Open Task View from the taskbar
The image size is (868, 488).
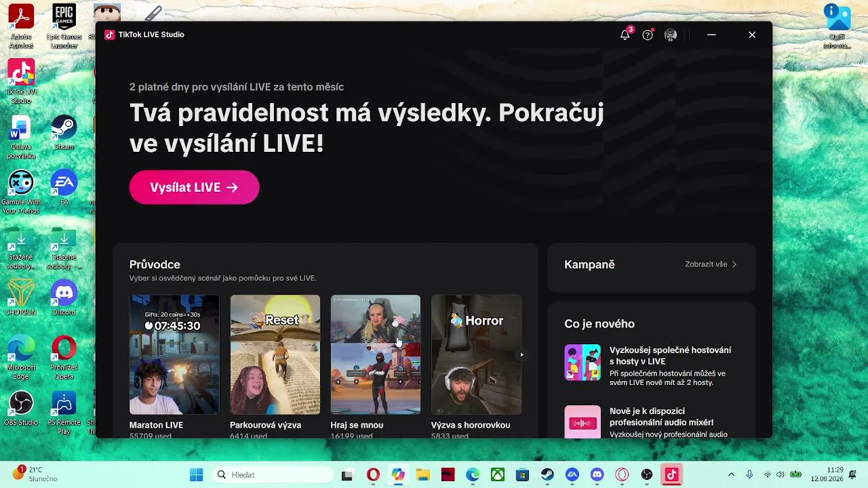coord(347,474)
